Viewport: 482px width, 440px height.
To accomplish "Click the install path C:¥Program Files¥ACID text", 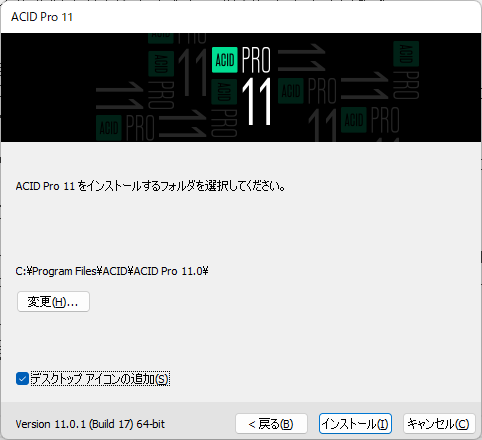I will (x=112, y=271).
